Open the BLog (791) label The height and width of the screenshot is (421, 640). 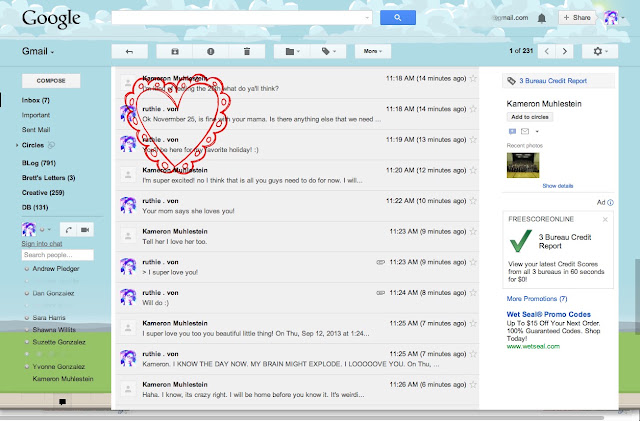(39, 163)
